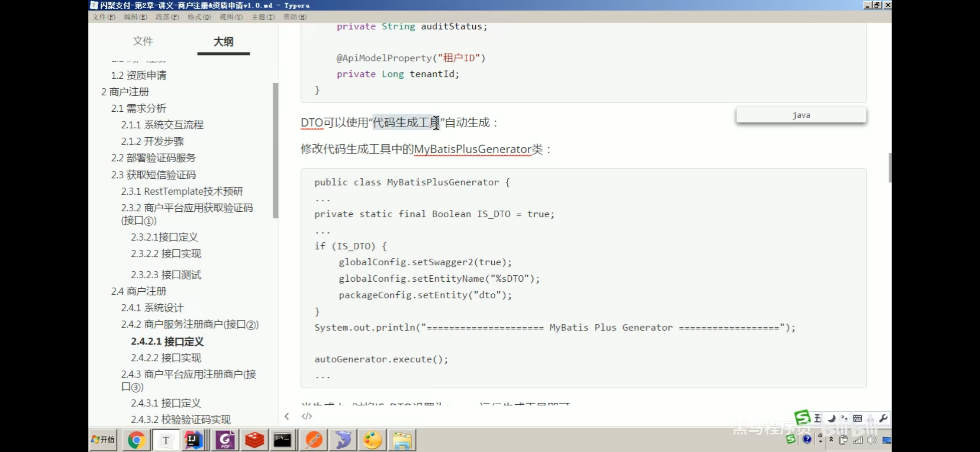Open the 主题 menu
The width and height of the screenshot is (980, 452).
pyautogui.click(x=263, y=17)
